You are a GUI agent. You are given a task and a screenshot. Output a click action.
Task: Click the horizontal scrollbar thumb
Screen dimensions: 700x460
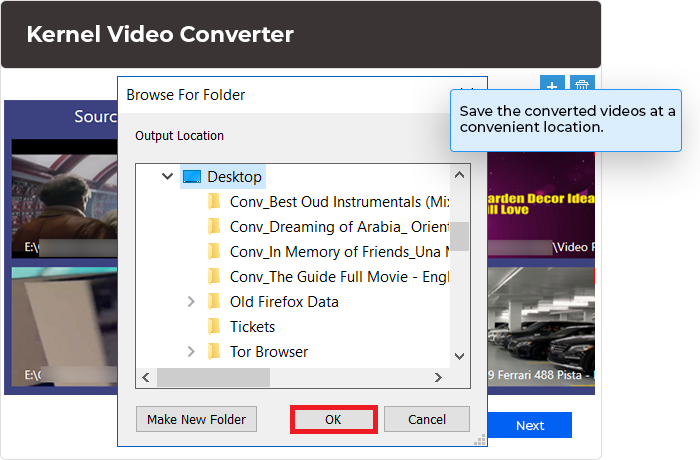pyautogui.click(x=213, y=377)
